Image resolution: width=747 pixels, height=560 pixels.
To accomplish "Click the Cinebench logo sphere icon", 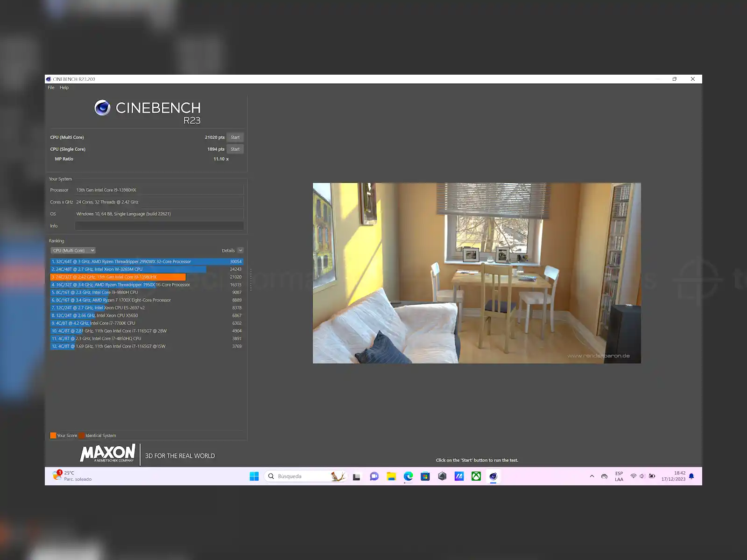I will coord(102,108).
